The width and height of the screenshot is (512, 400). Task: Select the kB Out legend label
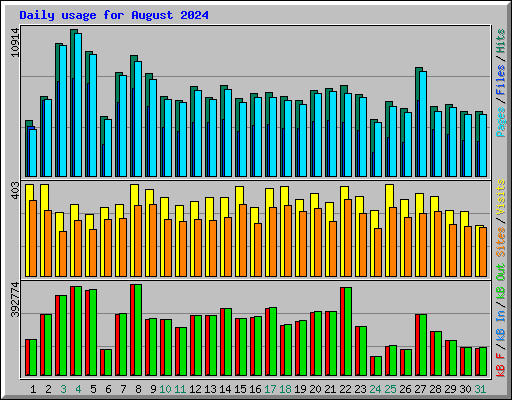[x=501, y=281]
